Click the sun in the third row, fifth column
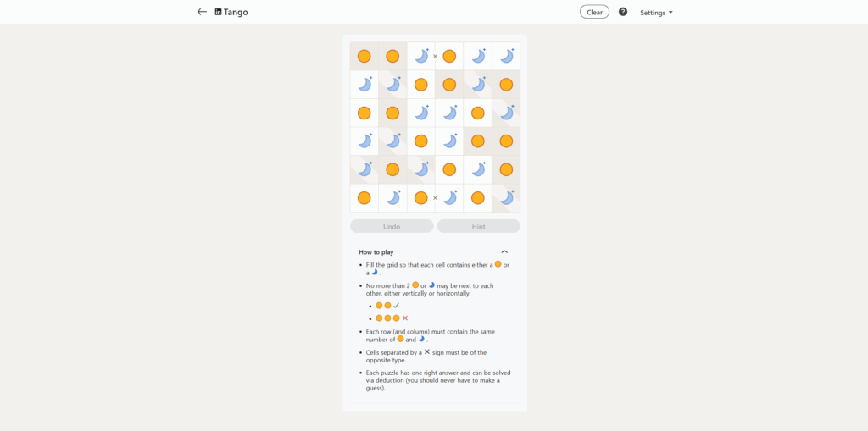 pyautogui.click(x=478, y=113)
